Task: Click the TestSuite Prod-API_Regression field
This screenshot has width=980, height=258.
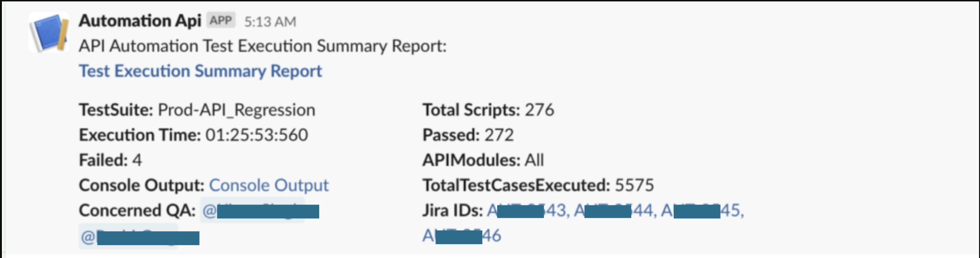Action: (197, 110)
